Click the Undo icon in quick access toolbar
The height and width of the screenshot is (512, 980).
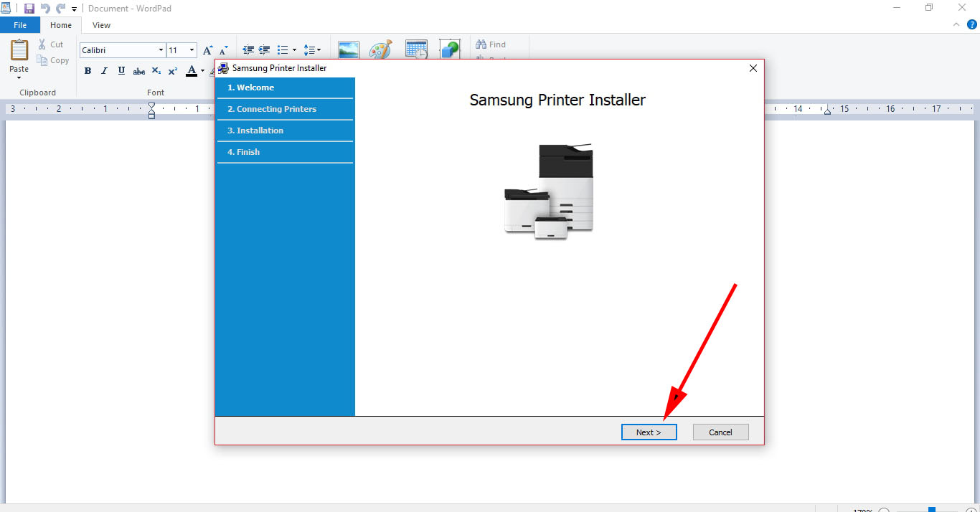point(46,8)
